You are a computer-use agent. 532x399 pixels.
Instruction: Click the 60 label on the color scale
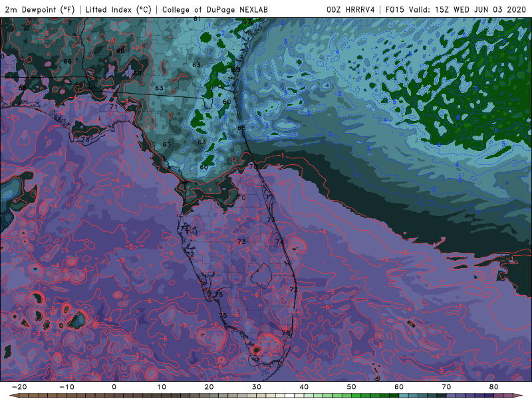tap(399, 387)
